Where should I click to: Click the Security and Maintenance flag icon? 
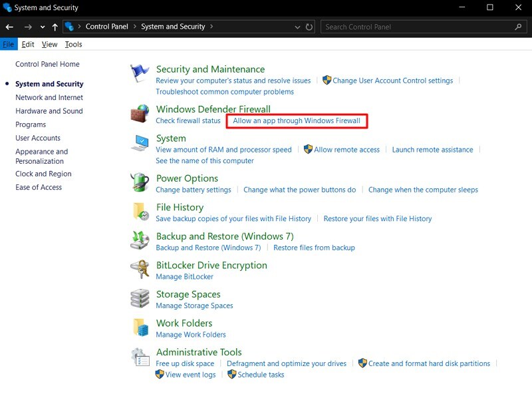140,73
